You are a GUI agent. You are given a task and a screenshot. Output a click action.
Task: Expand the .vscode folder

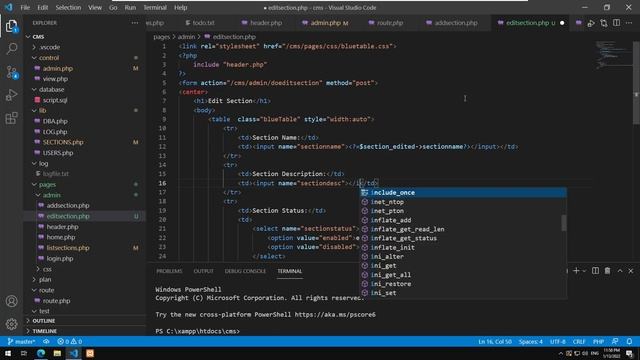(49, 47)
